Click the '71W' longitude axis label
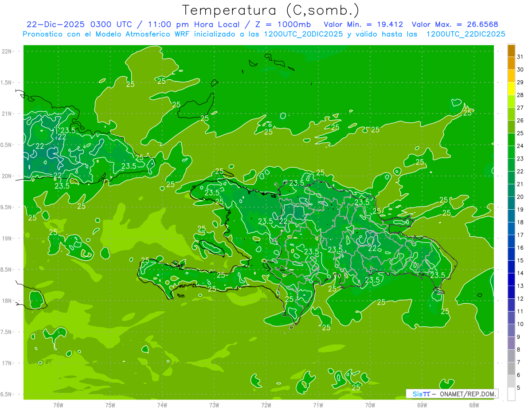 [x=318, y=405]
